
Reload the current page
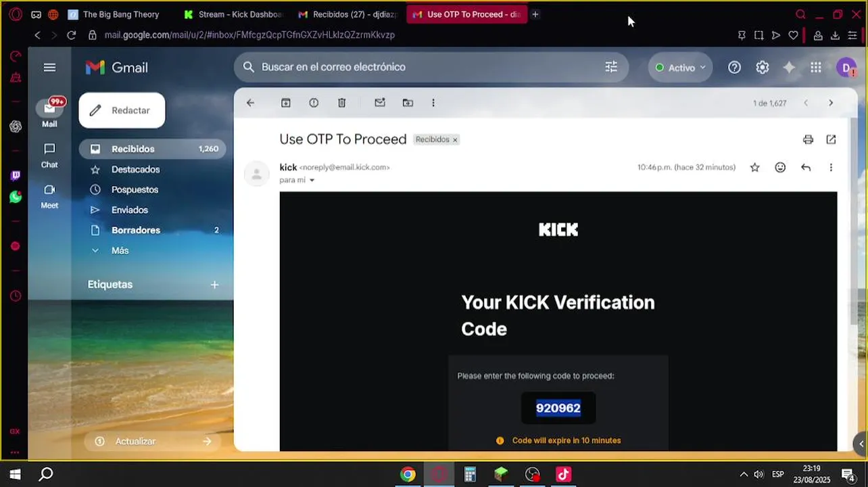tap(71, 35)
